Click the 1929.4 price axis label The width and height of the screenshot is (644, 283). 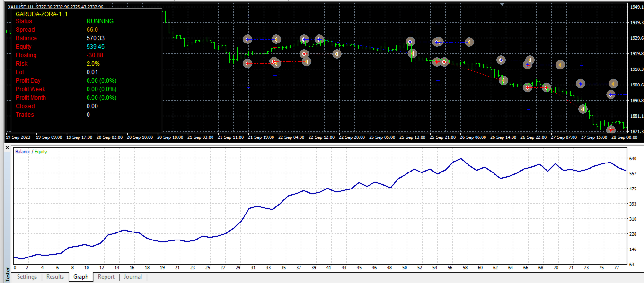coord(636,38)
